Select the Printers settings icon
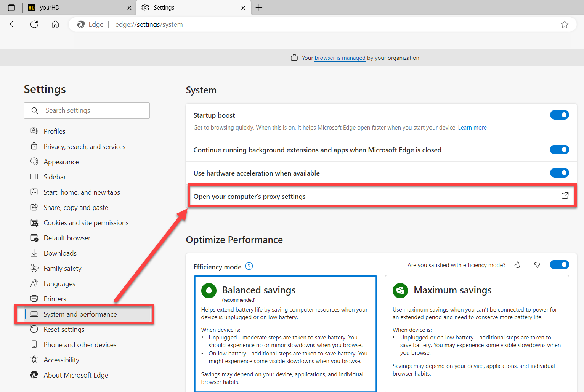Image resolution: width=584 pixels, height=392 pixels. pos(34,299)
